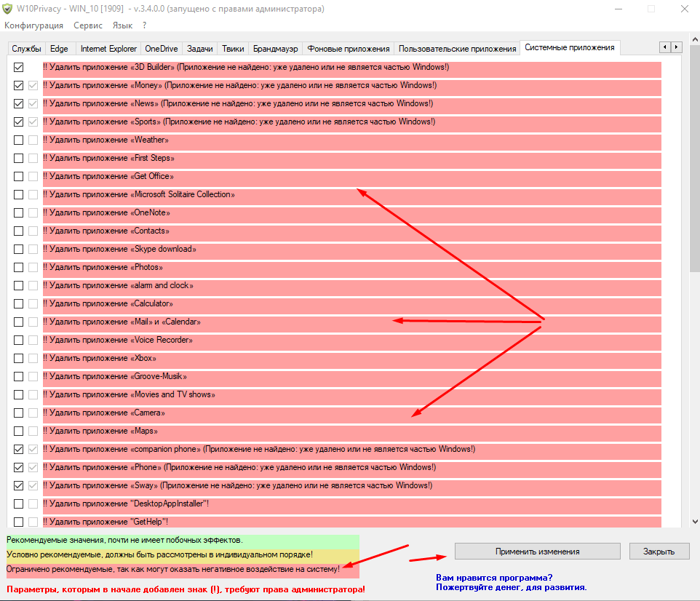This screenshot has width=700, height=601.
Task: Check the GetHelp removal checkbox
Action: coord(18,522)
